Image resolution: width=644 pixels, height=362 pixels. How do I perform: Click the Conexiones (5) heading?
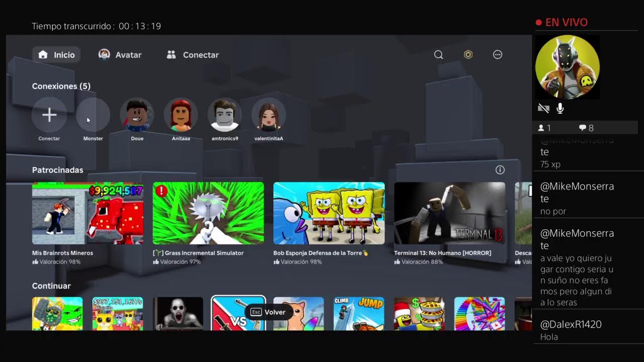coord(61,86)
